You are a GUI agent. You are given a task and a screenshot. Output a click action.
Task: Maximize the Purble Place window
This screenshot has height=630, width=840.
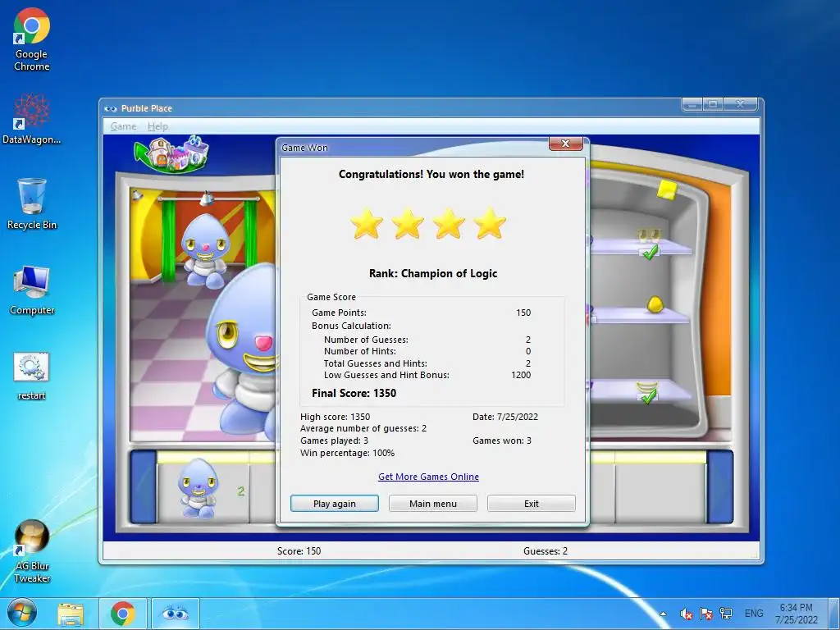(713, 104)
